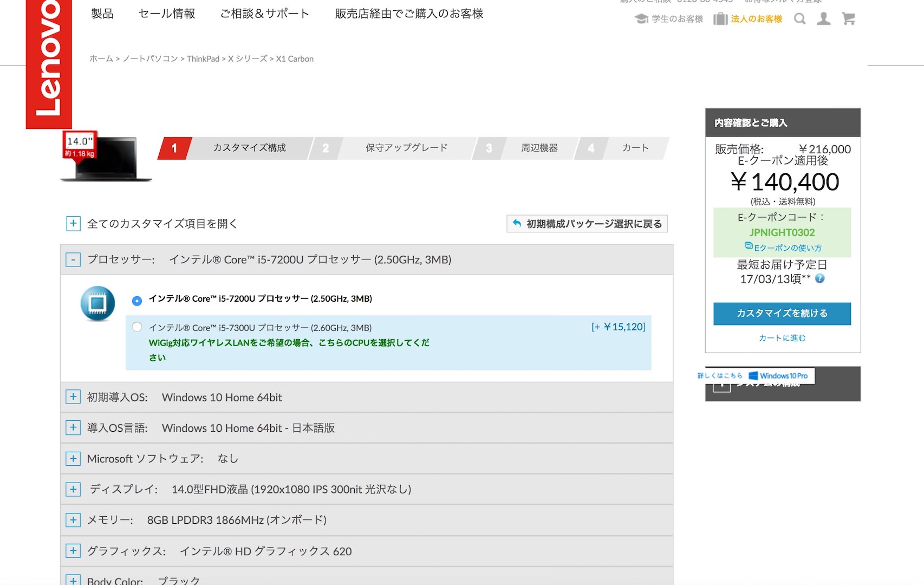
Task: Open the 製品 menu
Action: [x=102, y=14]
